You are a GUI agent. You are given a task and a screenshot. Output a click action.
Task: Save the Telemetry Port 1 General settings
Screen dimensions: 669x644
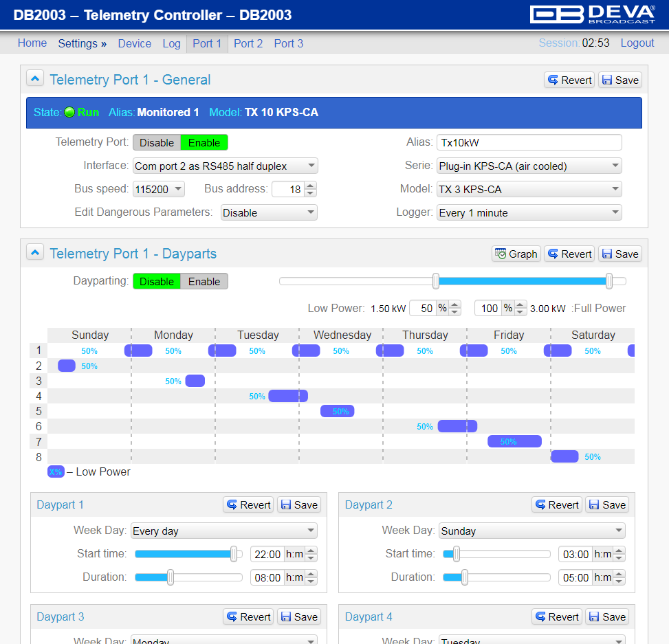(x=620, y=80)
